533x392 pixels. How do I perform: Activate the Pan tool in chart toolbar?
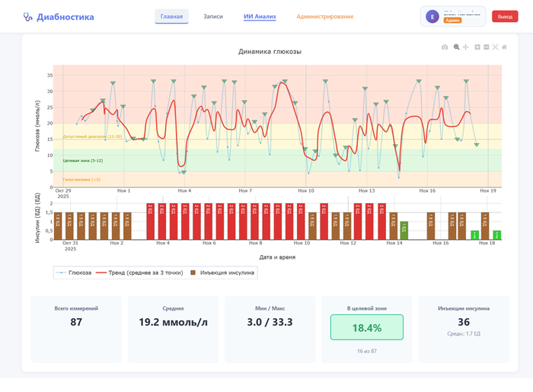pos(465,47)
